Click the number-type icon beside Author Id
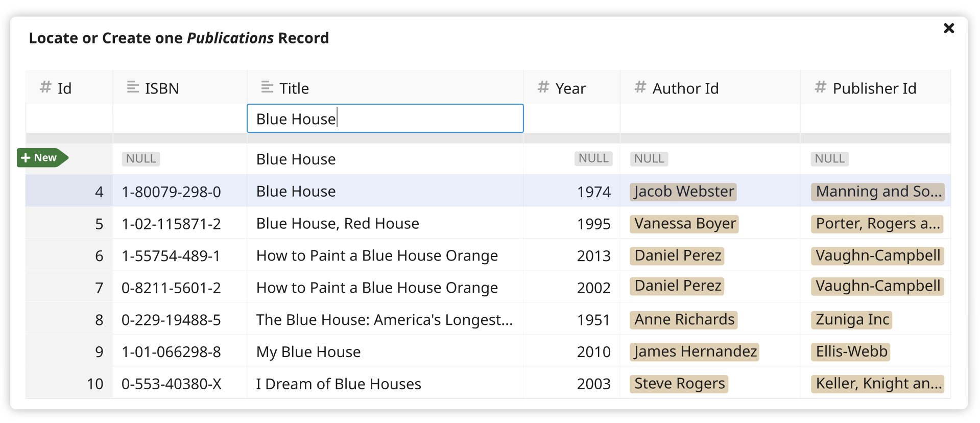This screenshot has height=423, width=980. 640,87
